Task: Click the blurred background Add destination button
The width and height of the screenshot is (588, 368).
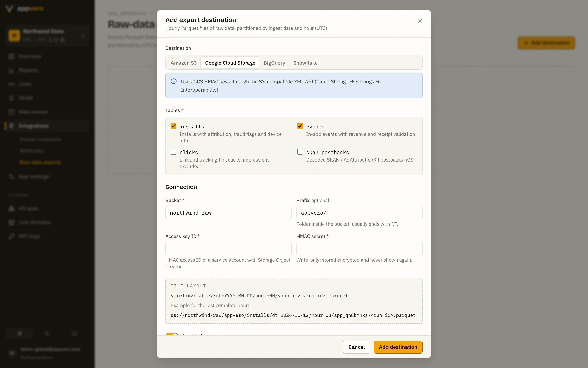Action: pyautogui.click(x=546, y=43)
